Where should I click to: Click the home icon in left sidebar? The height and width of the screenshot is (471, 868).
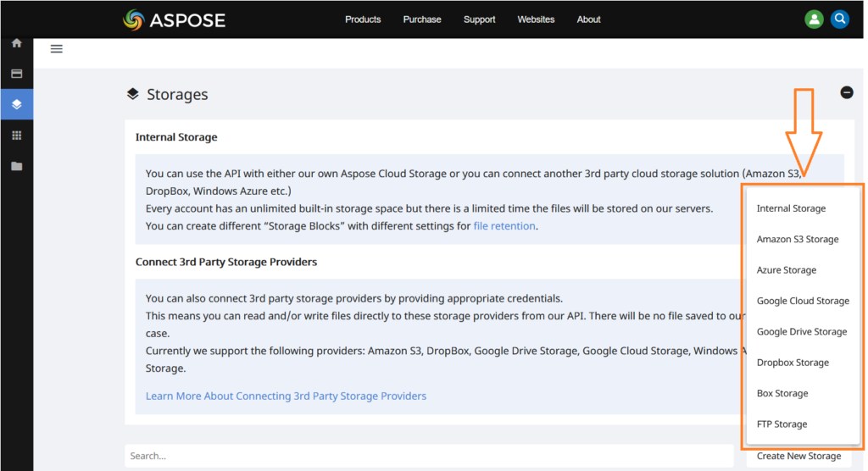tap(16, 43)
